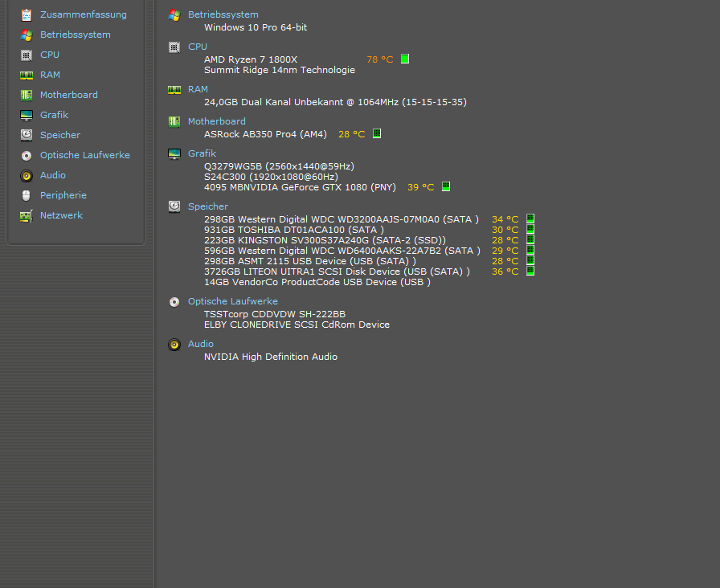The image size is (720, 588).
Task: Click the memory icon beside RAM heading
Action: point(174,89)
